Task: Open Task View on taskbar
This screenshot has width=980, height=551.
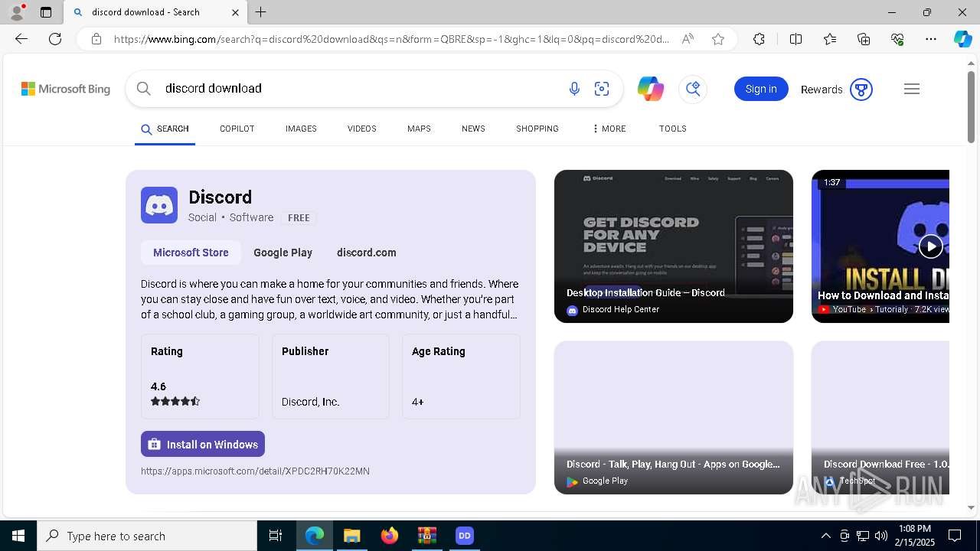Action: 276,536
